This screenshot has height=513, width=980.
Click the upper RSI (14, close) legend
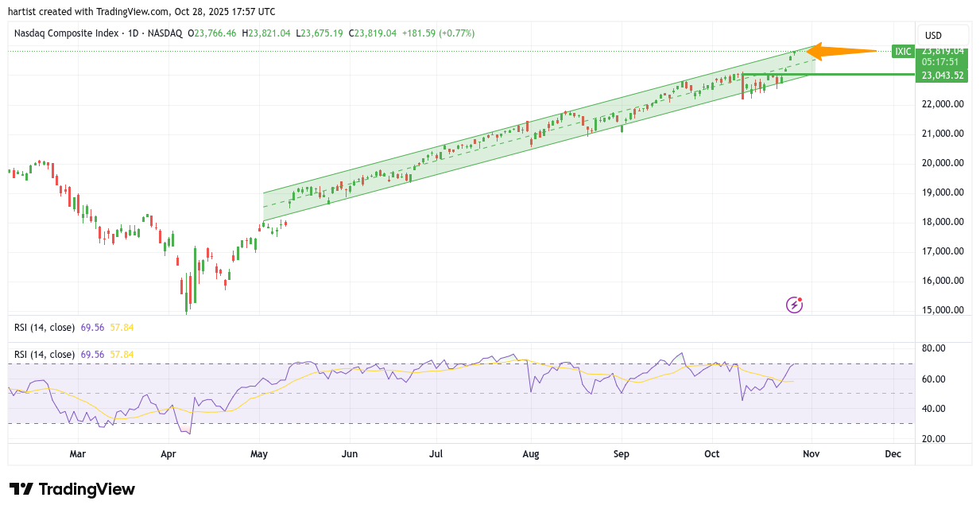[x=45, y=327]
